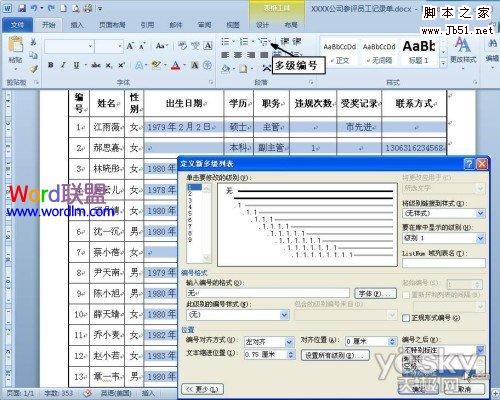Viewport: 500px width, 400px height.
Task: Switch to the 插入 ribbon tab
Action: 77,25
